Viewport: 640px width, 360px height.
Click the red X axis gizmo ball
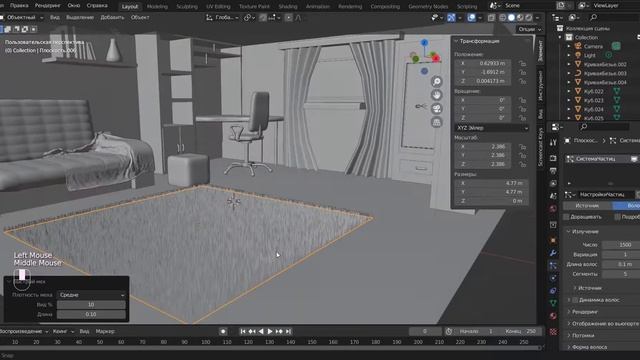tap(436, 58)
